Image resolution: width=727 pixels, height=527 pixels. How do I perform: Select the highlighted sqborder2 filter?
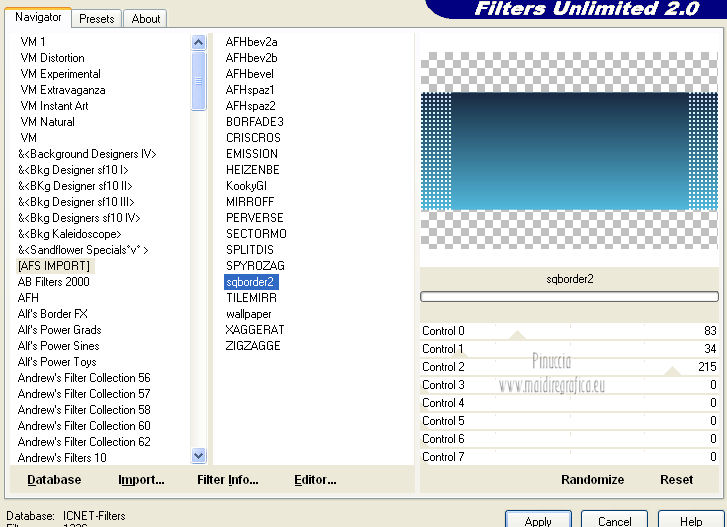click(251, 282)
